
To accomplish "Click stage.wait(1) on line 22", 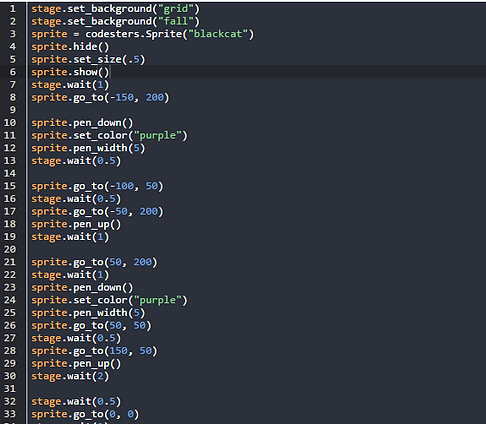I will (70, 275).
